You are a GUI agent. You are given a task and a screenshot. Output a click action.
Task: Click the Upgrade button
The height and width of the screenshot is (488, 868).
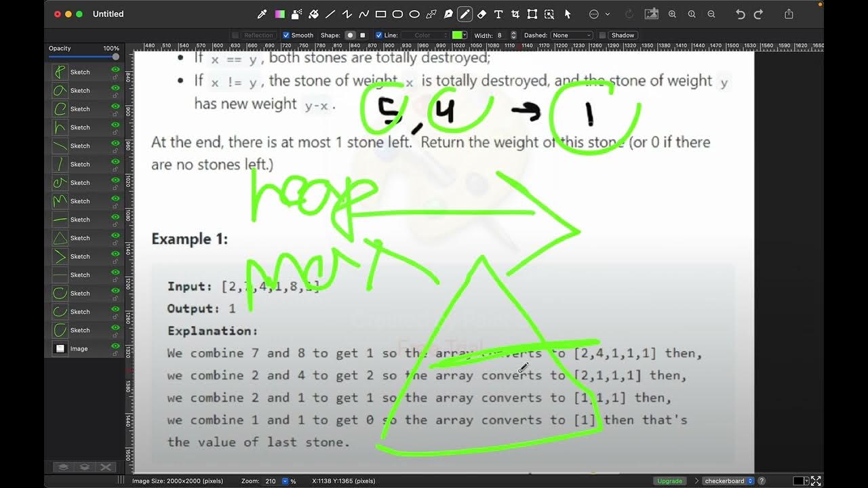point(670,481)
